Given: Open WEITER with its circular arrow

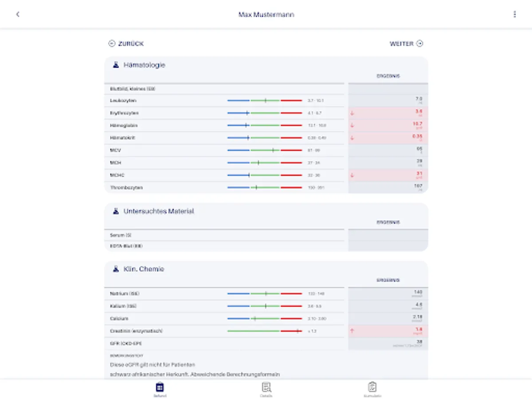Looking at the screenshot, I should [419, 43].
